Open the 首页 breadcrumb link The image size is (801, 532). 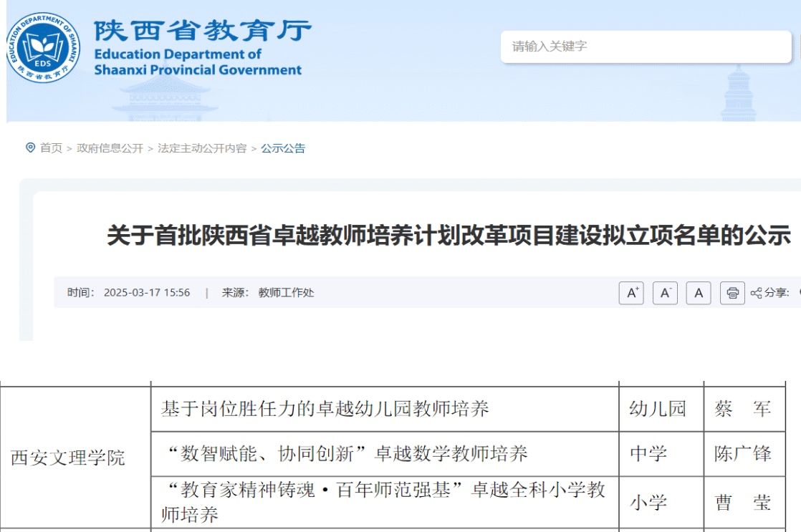pos(51,148)
